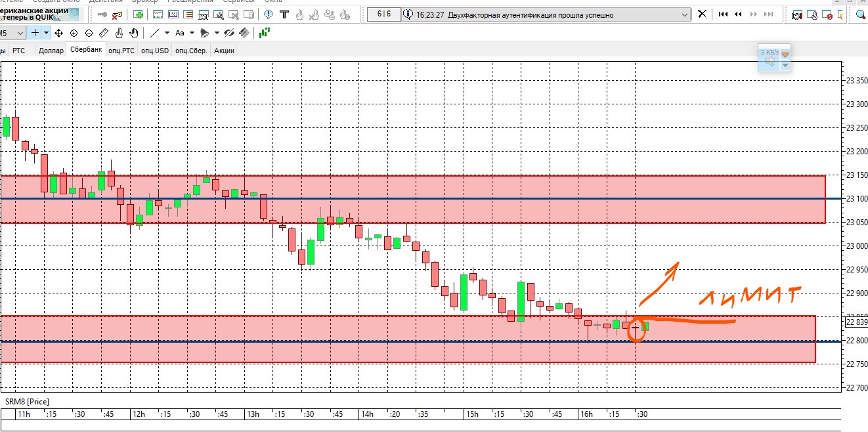Image resolution: width=868 pixels, height=432 pixels.
Task: Switch to the Доллар tab
Action: click(x=51, y=51)
